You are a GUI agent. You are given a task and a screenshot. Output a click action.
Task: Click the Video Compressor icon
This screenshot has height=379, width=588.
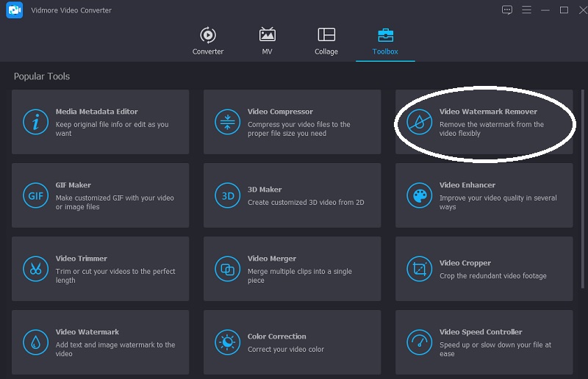(x=227, y=122)
